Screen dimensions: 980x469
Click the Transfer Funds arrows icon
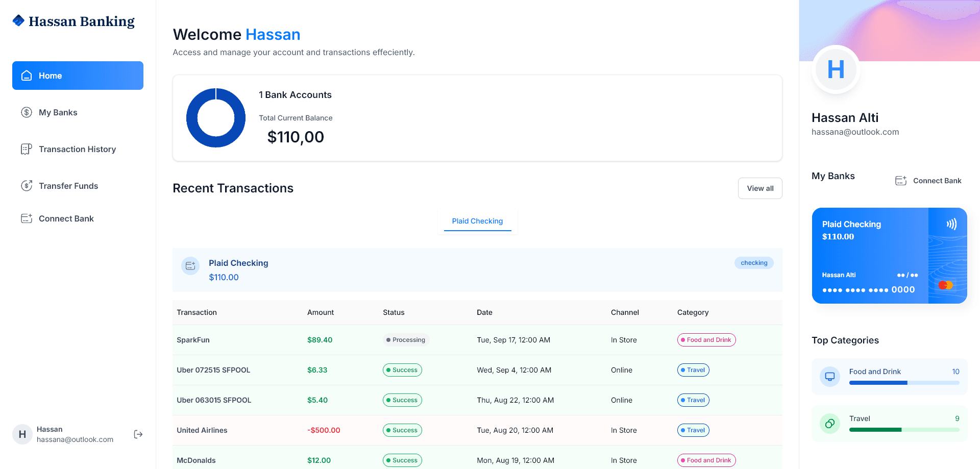click(27, 186)
